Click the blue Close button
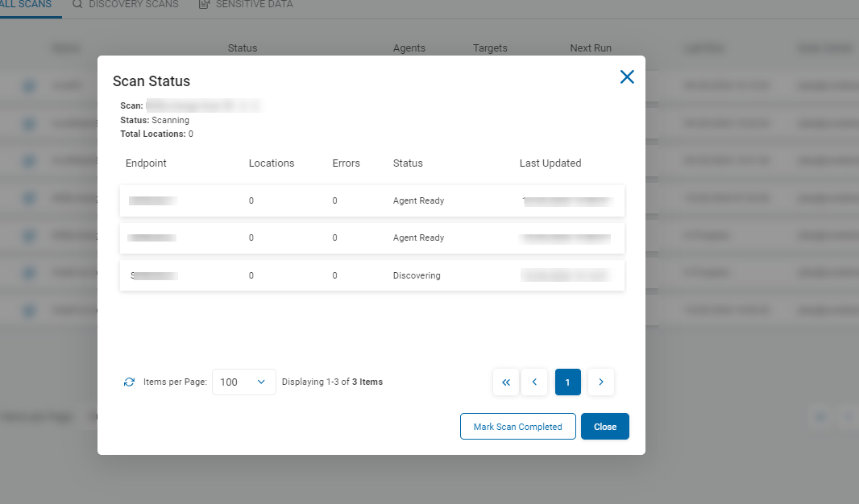The height and width of the screenshot is (504, 859). pyautogui.click(x=604, y=427)
